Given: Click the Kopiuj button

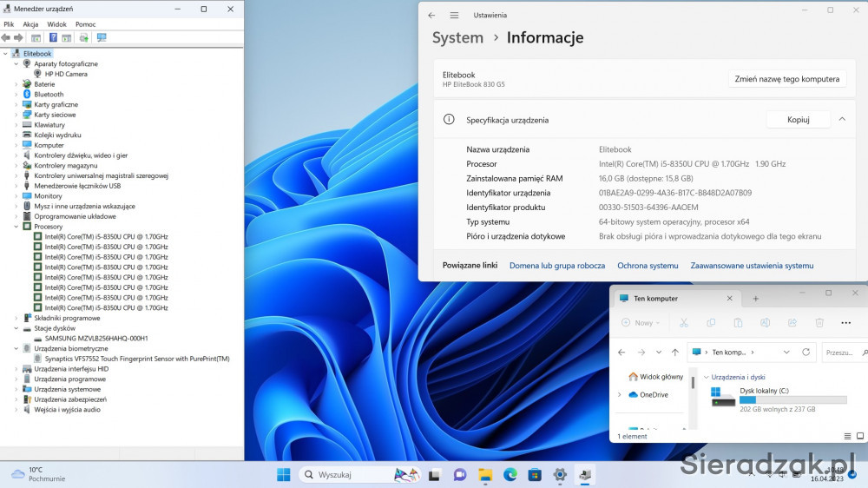Looking at the screenshot, I should (799, 119).
